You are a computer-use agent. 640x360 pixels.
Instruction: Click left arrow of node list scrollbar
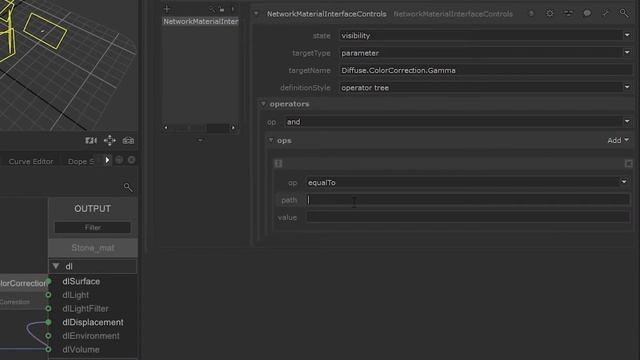[166, 128]
